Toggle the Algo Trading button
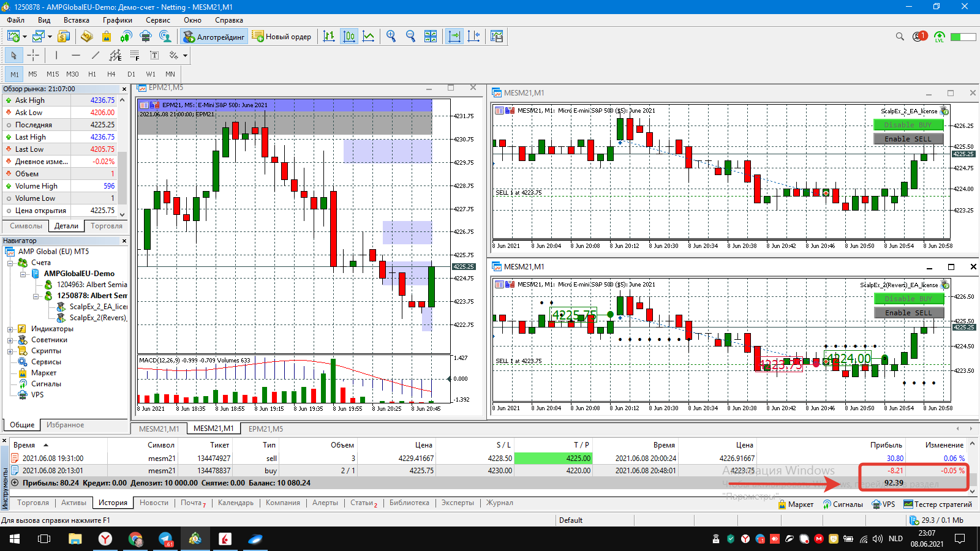980x551 pixels. pyautogui.click(x=214, y=37)
